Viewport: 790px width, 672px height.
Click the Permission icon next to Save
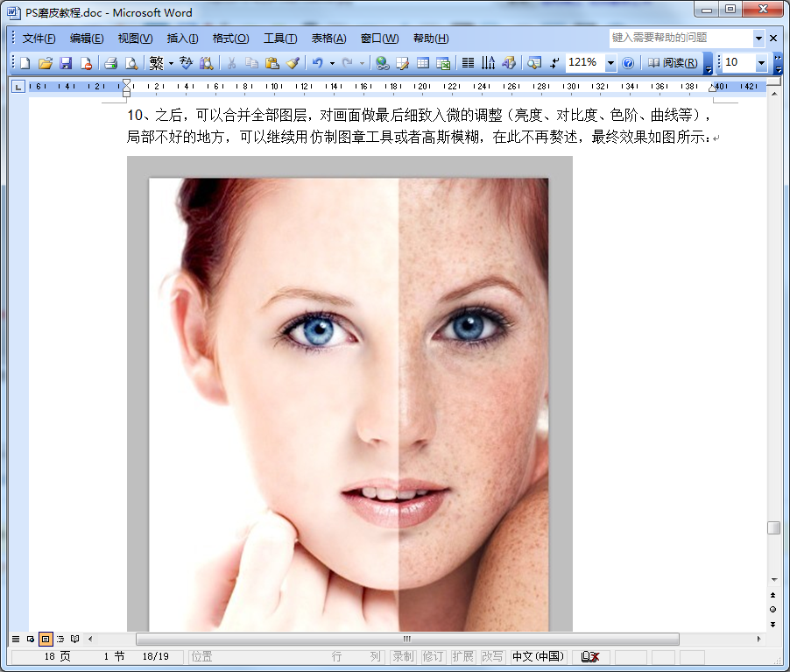86,63
